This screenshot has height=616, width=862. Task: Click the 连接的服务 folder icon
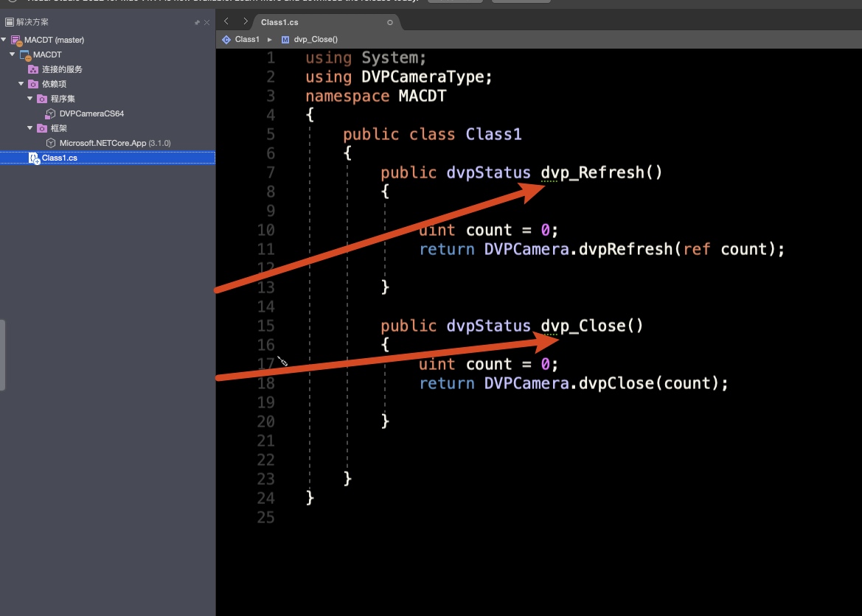pos(33,69)
